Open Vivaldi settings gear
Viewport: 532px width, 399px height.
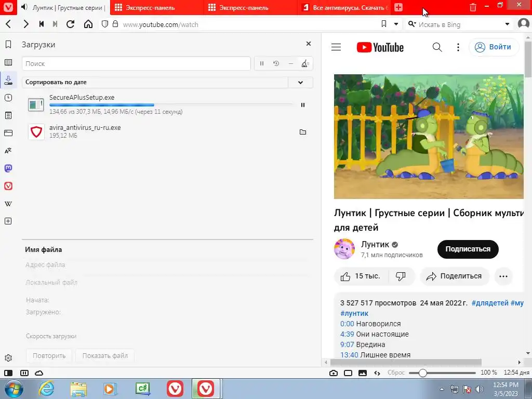click(8, 358)
